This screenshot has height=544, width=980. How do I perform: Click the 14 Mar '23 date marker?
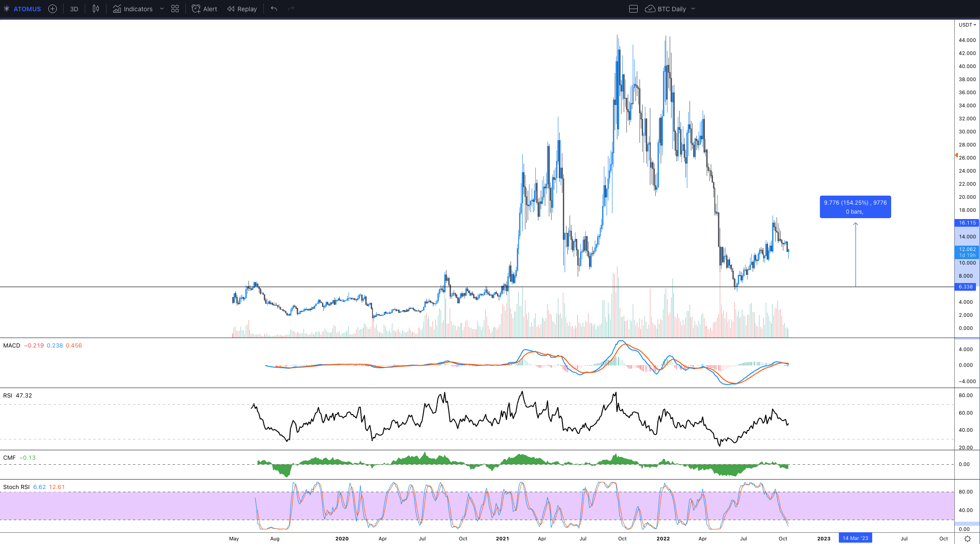[855, 538]
